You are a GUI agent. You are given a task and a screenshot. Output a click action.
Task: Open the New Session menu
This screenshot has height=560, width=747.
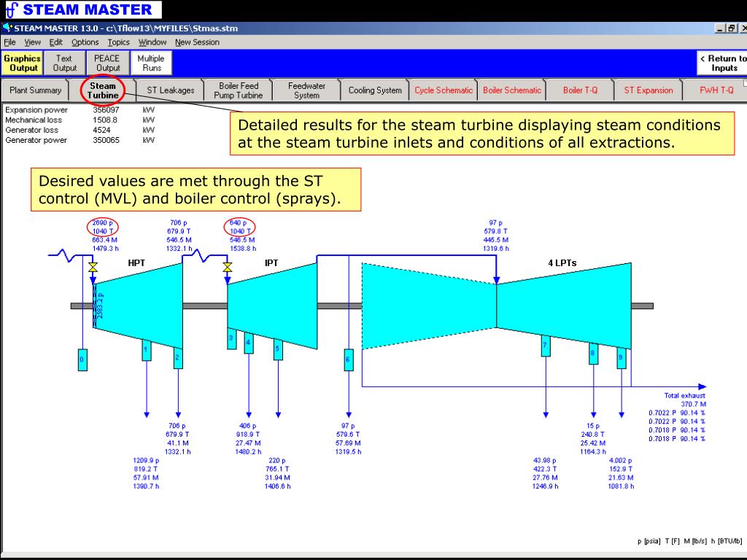(x=197, y=42)
